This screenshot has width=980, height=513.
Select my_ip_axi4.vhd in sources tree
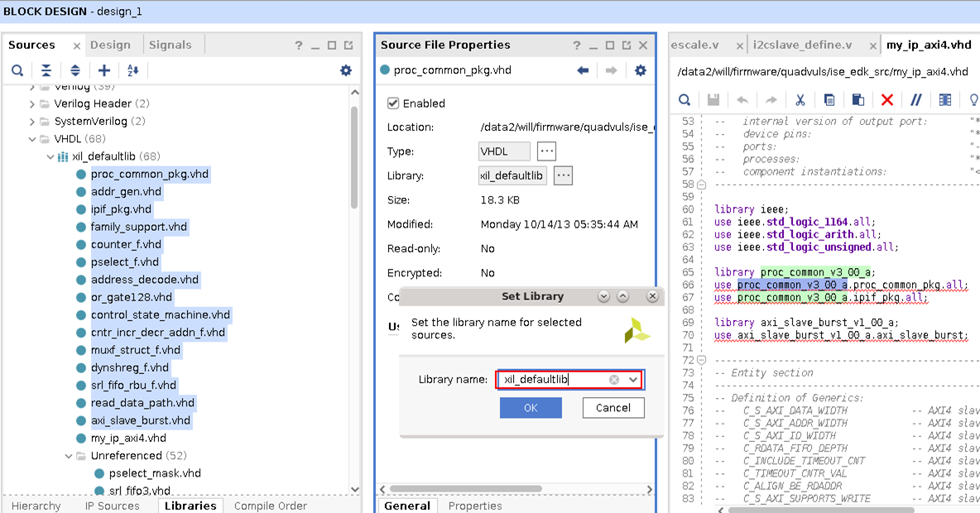[128, 438]
